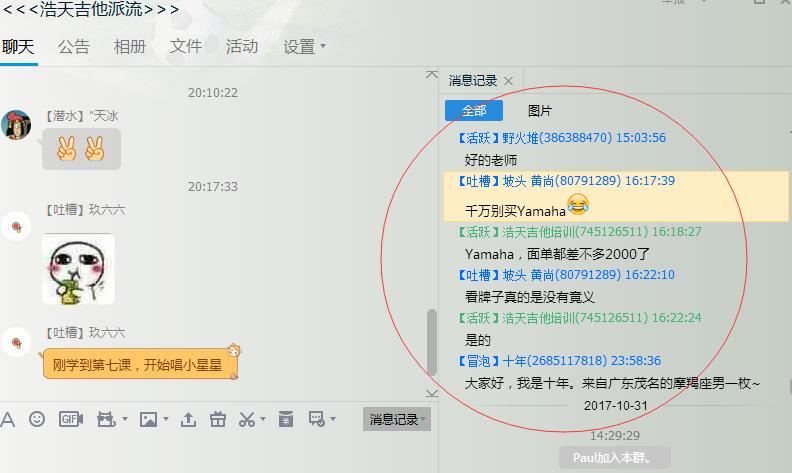Click avatar of 【潜水】天冰
The height and width of the screenshot is (473, 792).
16,125
